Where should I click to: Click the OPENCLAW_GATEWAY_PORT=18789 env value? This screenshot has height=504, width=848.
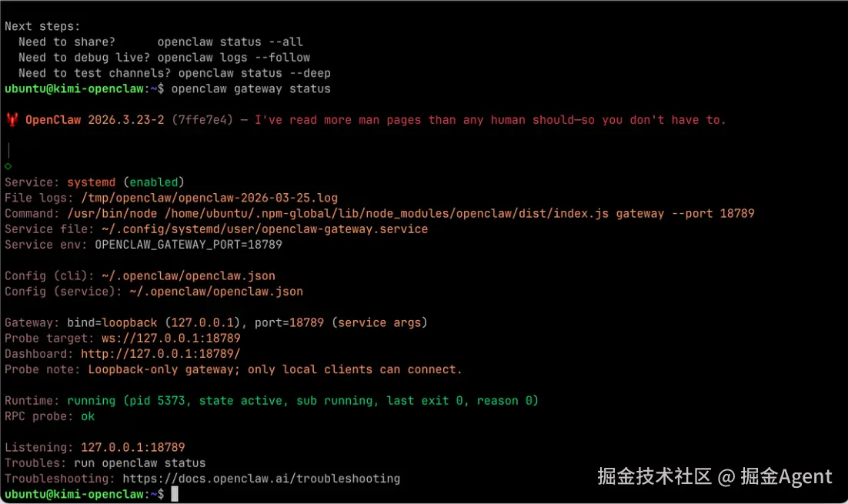(189, 245)
